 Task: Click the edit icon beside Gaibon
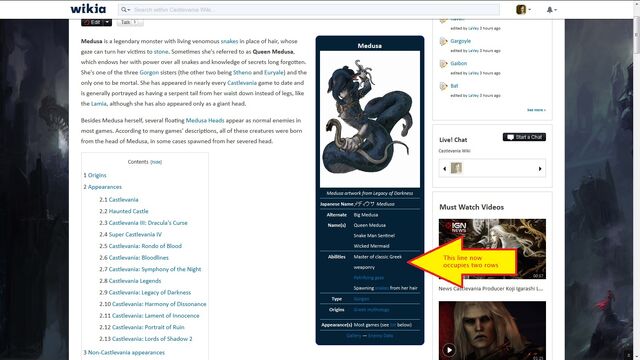[x=443, y=64]
